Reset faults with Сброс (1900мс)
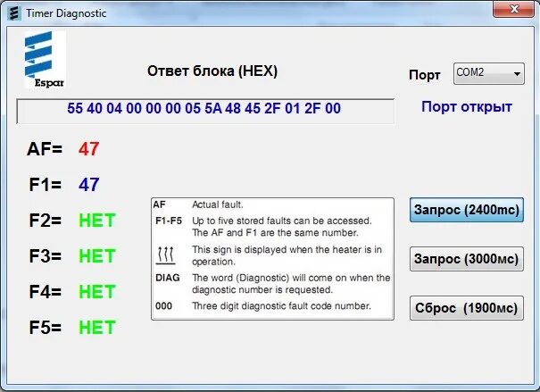 click(x=467, y=308)
